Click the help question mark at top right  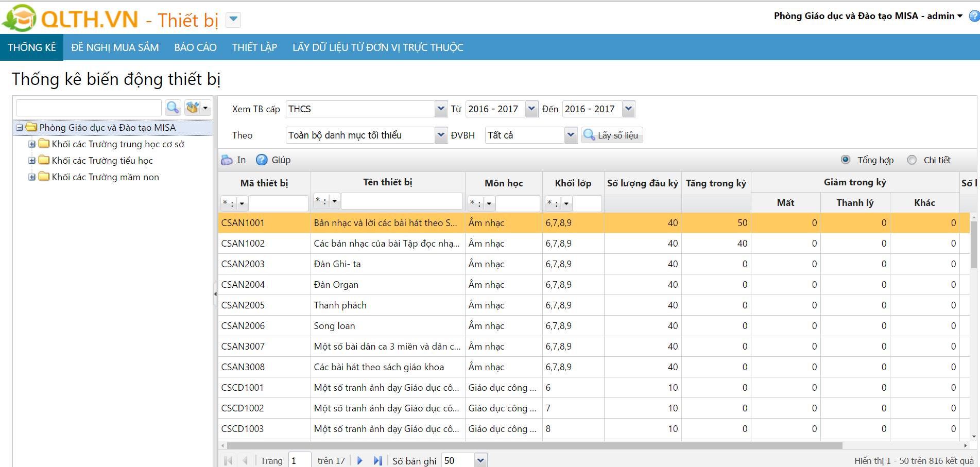(x=974, y=16)
